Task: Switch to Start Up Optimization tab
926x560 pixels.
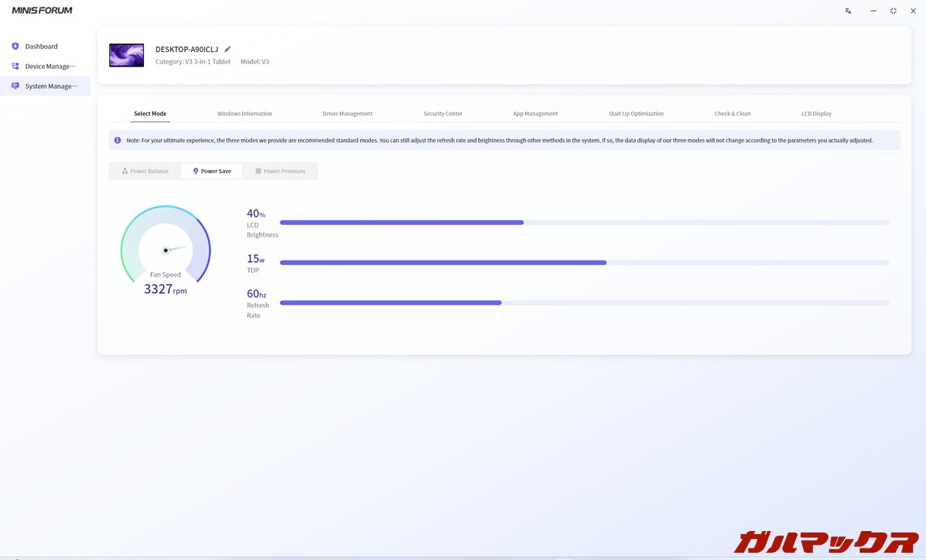Action: (x=636, y=114)
